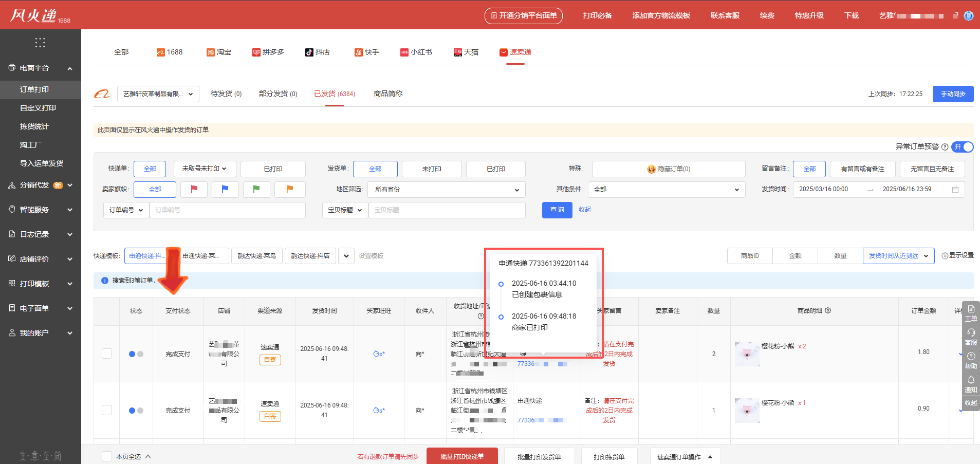Viewport: 980px width, 464px height.
Task: Open the 其他条件 全部 dropdown
Action: [x=667, y=190]
